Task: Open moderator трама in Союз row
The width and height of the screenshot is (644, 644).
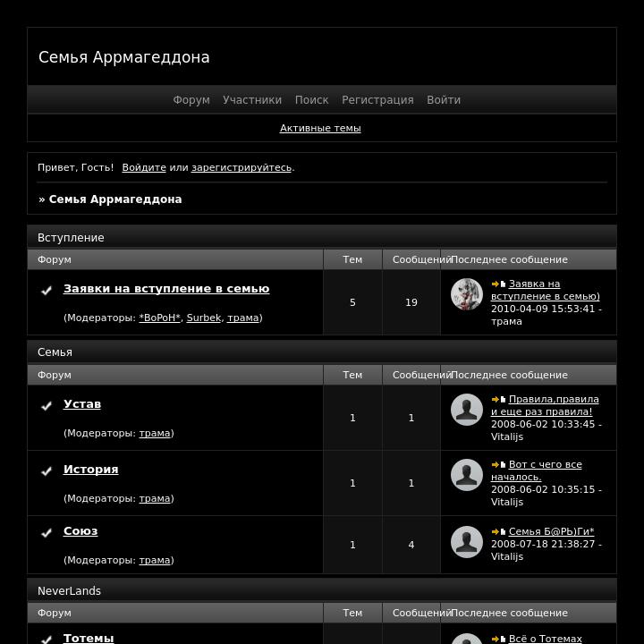Action: point(155,560)
